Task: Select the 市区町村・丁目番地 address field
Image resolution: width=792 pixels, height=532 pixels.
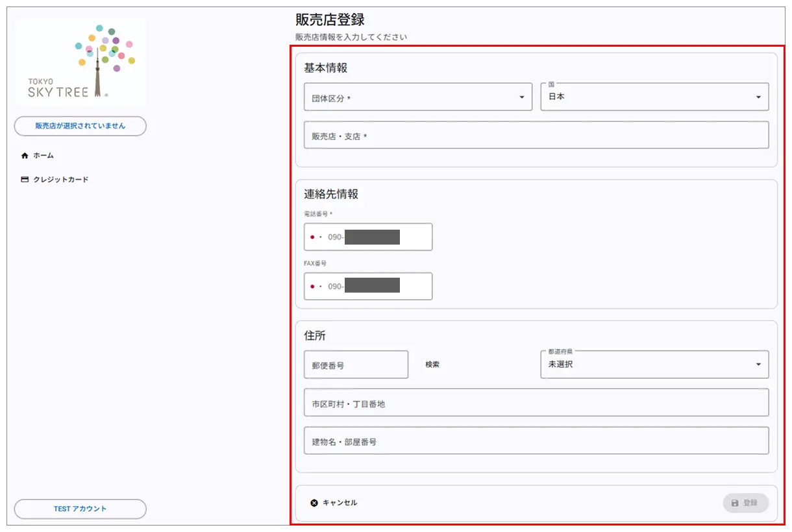Action: (536, 403)
